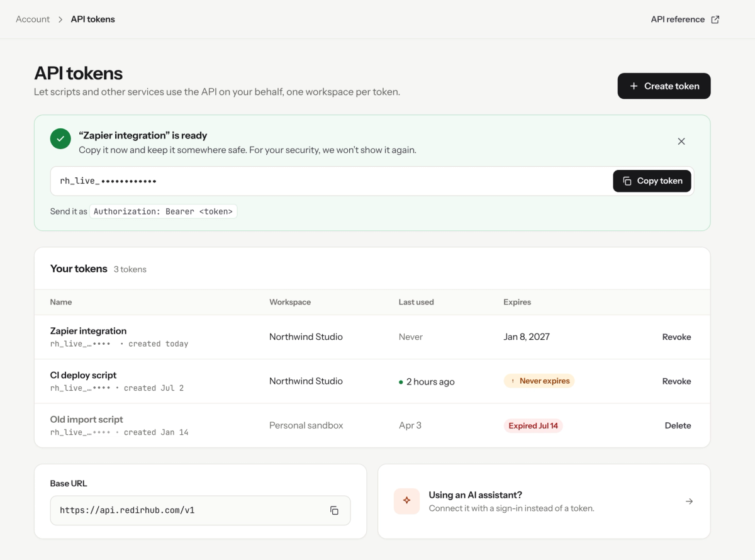Click the Expires column header
The image size is (755, 560).
pos(517,302)
